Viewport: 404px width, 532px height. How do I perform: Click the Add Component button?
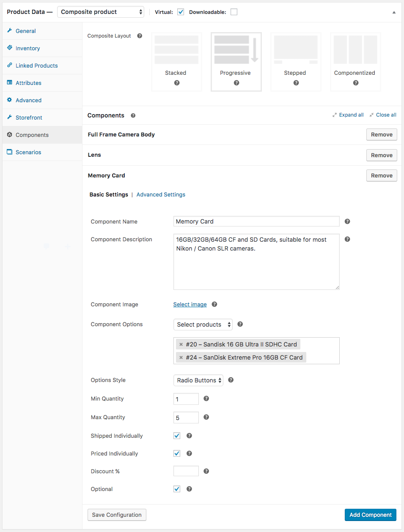[x=371, y=515]
